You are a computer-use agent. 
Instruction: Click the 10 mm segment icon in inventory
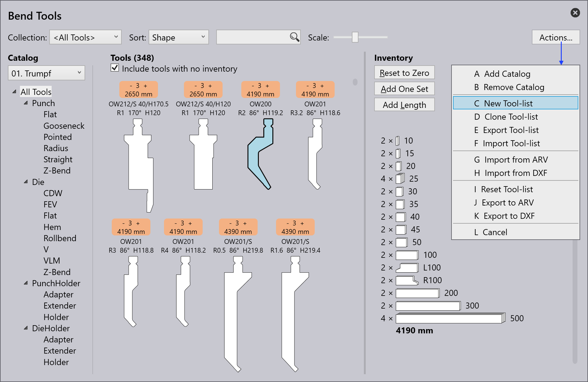[397, 141]
